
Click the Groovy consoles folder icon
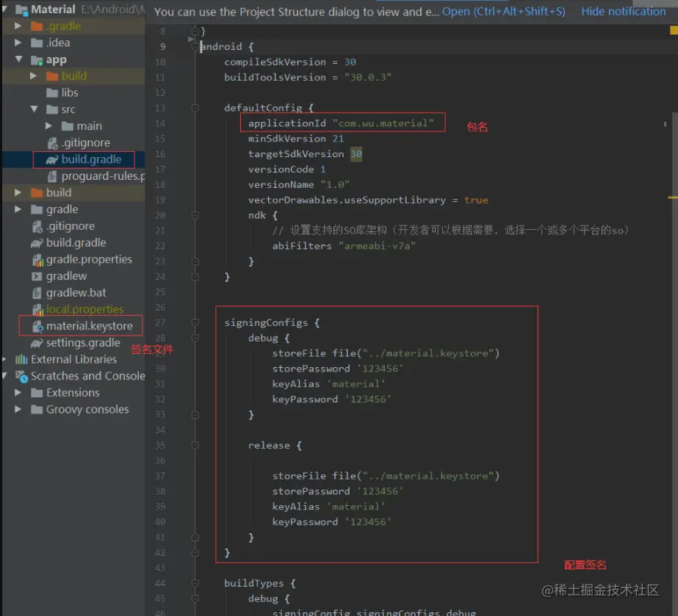pos(37,410)
